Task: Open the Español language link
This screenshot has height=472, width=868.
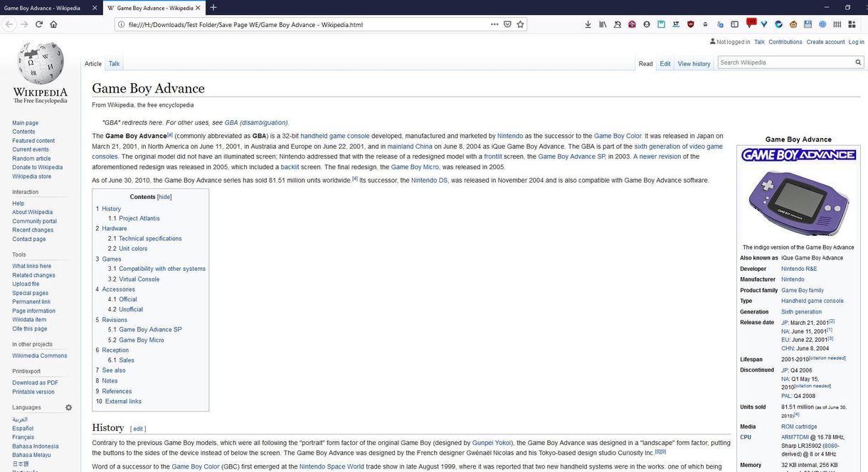Action: [x=23, y=429]
